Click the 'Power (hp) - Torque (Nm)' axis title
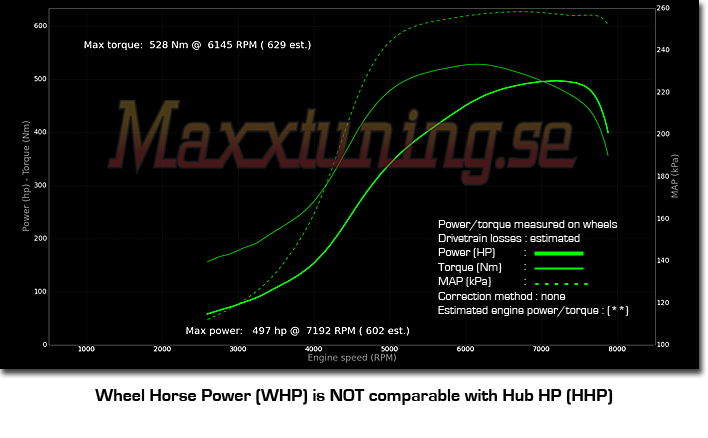This screenshot has height=438, width=708. pyautogui.click(x=26, y=176)
